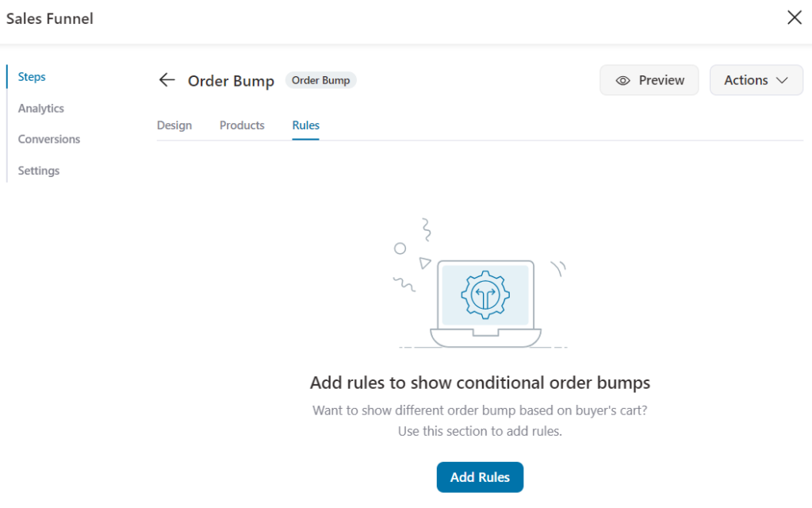Click the Add Rules button
812x508 pixels.
(480, 477)
